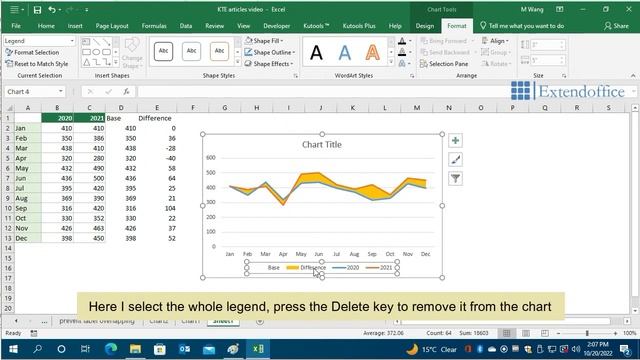Open the Chart Filters funnel button
Screen dimensions: 640x360
click(x=455, y=178)
